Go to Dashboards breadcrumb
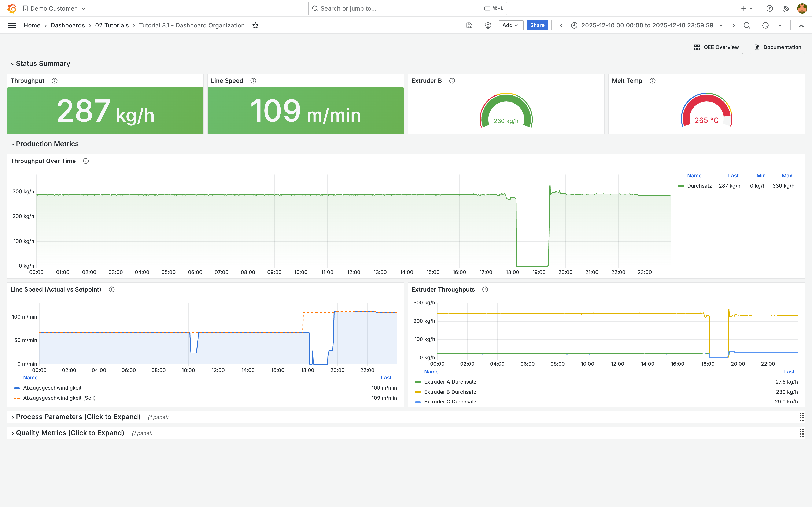The width and height of the screenshot is (812, 507). [x=67, y=26]
